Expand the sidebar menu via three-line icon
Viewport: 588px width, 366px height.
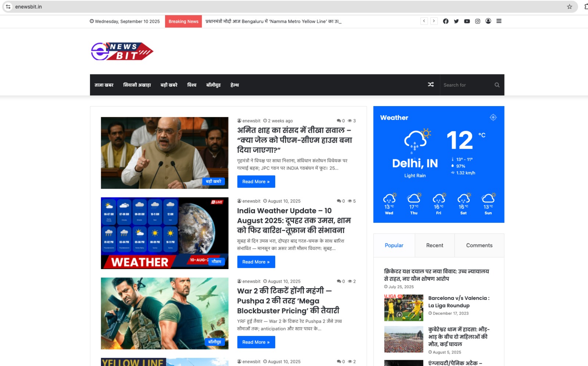[499, 21]
